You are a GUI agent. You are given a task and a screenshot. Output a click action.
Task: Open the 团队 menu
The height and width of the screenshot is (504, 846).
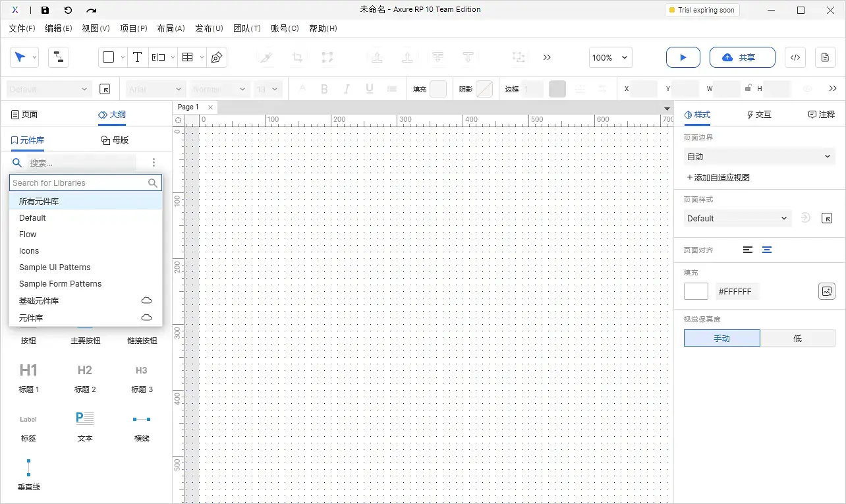point(247,28)
